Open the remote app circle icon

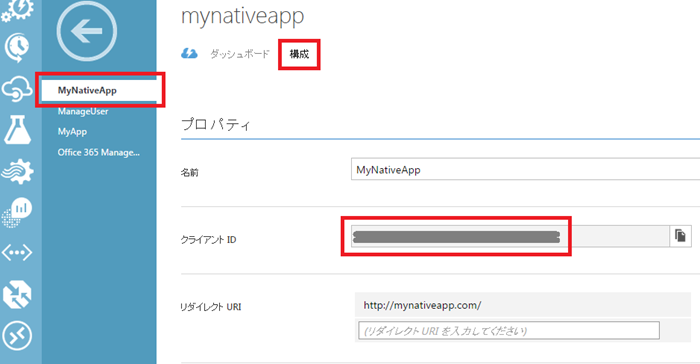point(17,335)
